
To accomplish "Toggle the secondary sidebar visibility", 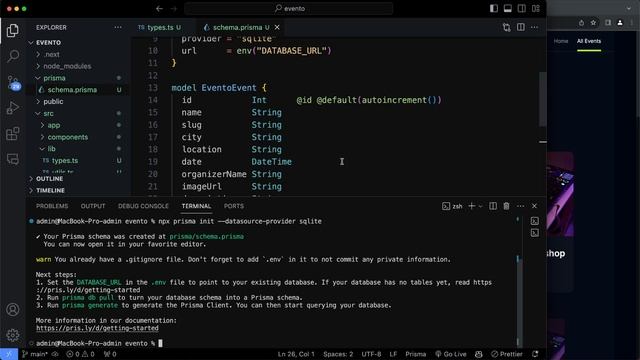I will pyautogui.click(x=522, y=8).
